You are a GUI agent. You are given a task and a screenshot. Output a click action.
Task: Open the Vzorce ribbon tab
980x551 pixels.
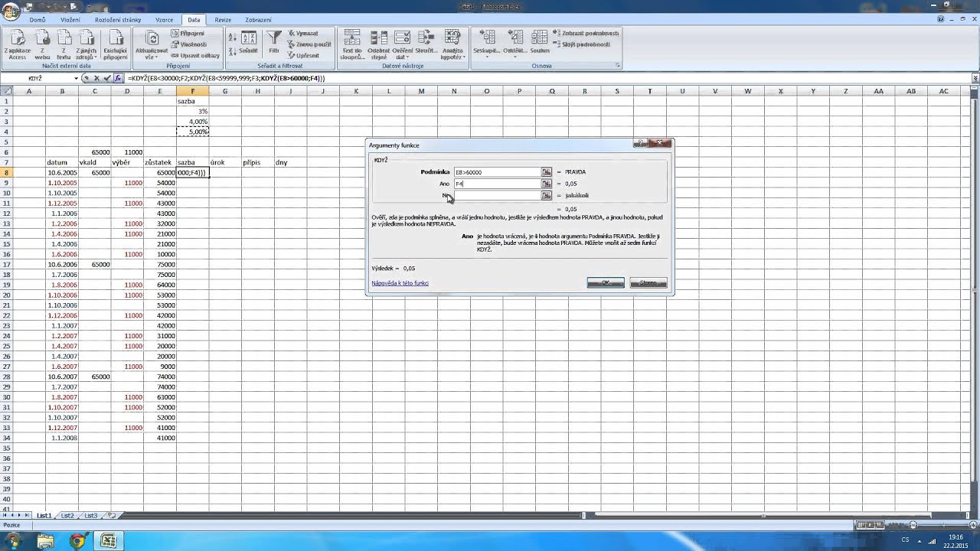164,20
